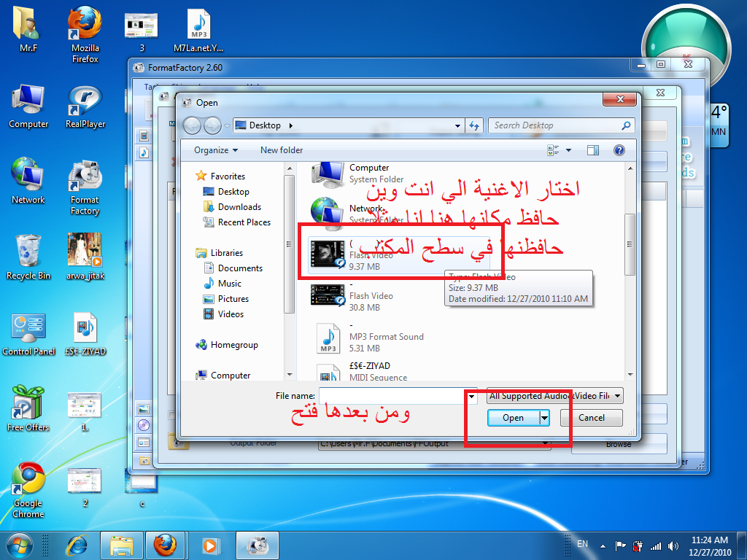Toggle the preview pane icon
Image resolution: width=747 pixels, height=560 pixels.
pos(592,150)
